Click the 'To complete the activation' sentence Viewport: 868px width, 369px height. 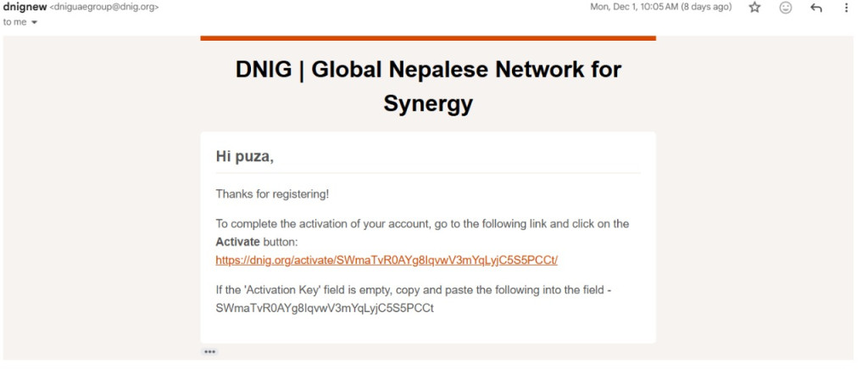422,224
